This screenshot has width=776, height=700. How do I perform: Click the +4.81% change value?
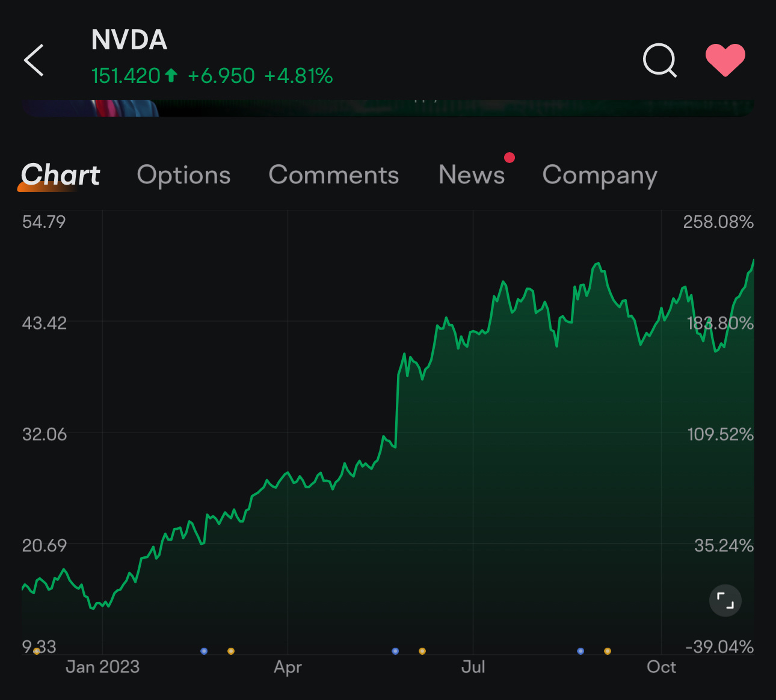tap(298, 76)
